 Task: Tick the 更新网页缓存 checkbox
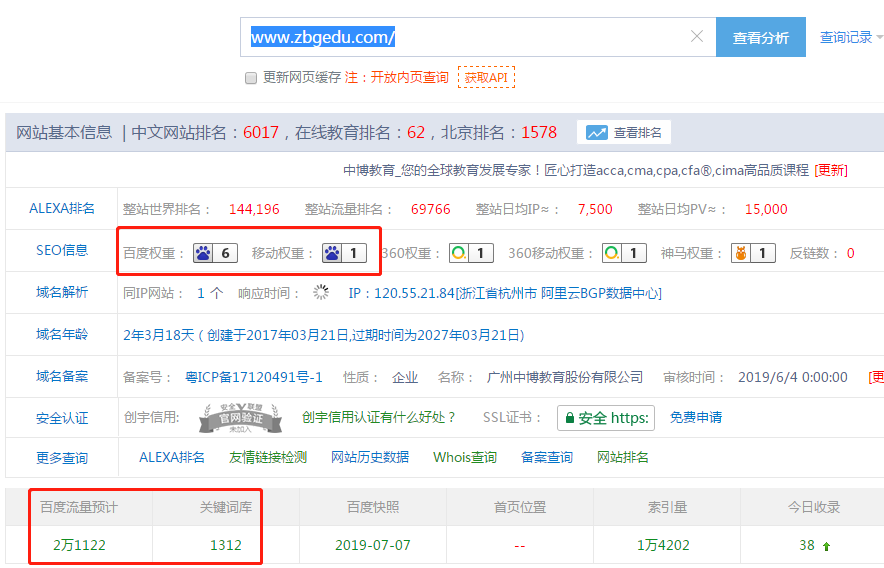(251, 78)
